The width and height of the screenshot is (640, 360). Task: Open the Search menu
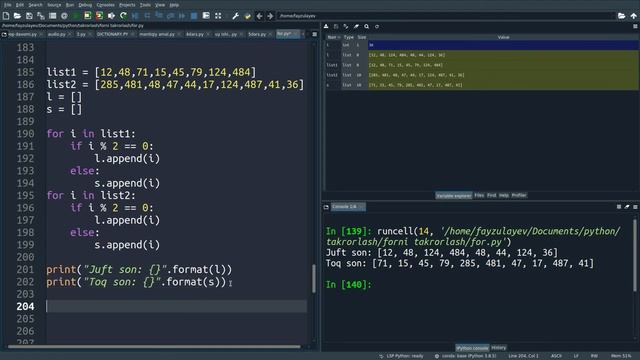[x=35, y=5]
